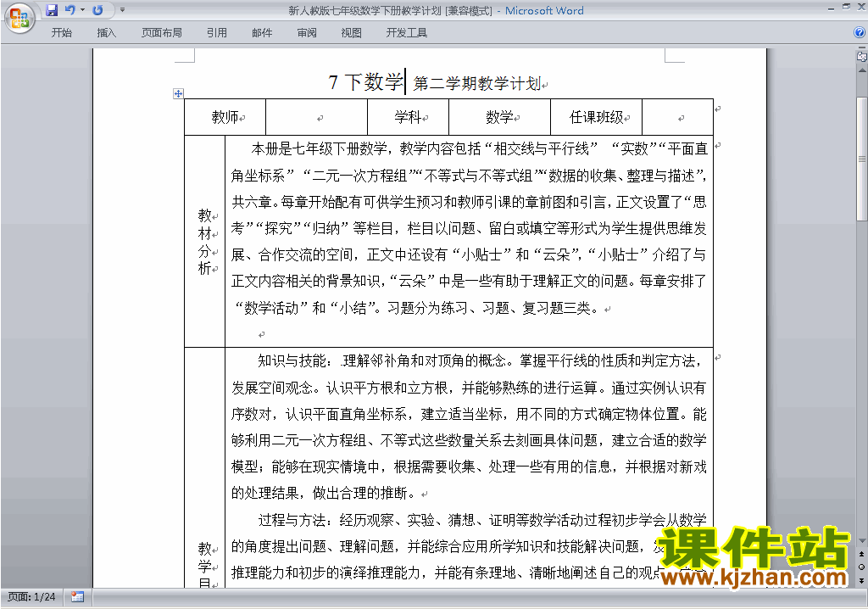This screenshot has width=868, height=609.
Task: Open the 插入 ribbon tab
Action: click(106, 33)
